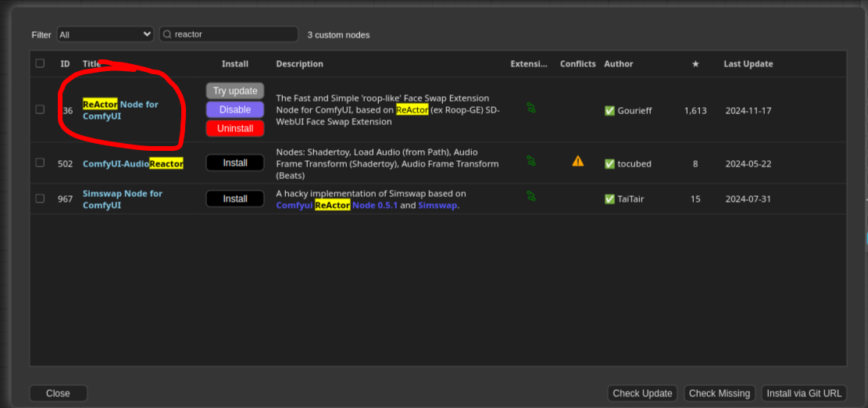Disable the ReActor Node extension
Image resolution: width=868 pixels, height=408 pixels.
[235, 109]
